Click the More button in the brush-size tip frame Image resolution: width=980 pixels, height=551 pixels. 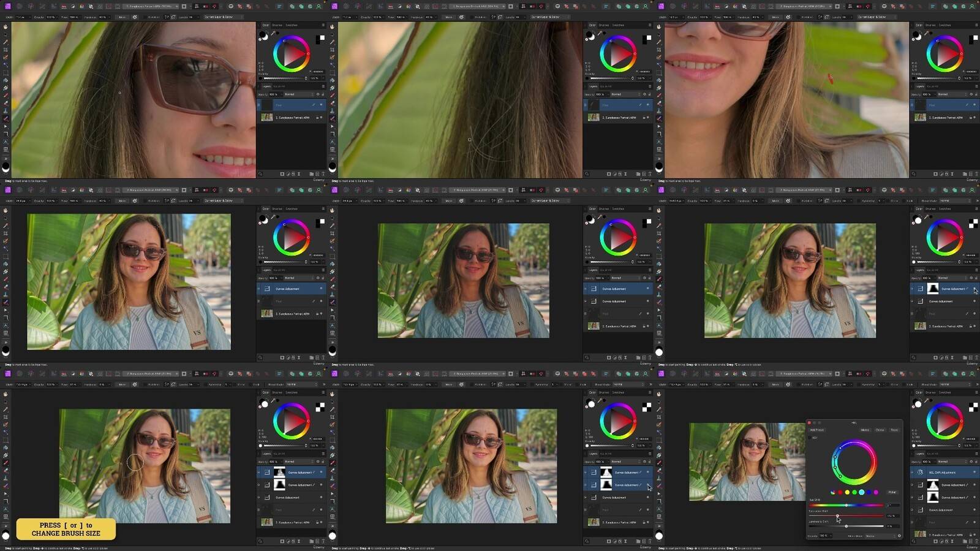[x=123, y=384]
